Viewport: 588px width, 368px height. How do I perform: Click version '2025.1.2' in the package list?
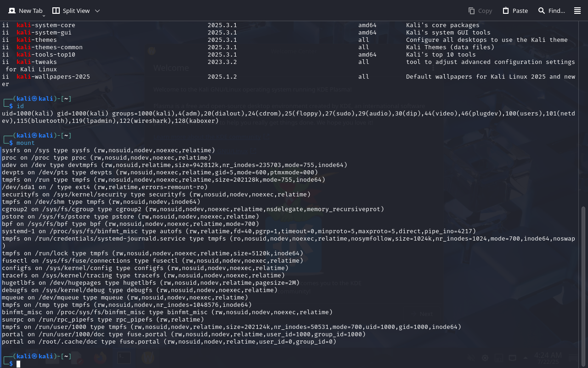click(222, 77)
